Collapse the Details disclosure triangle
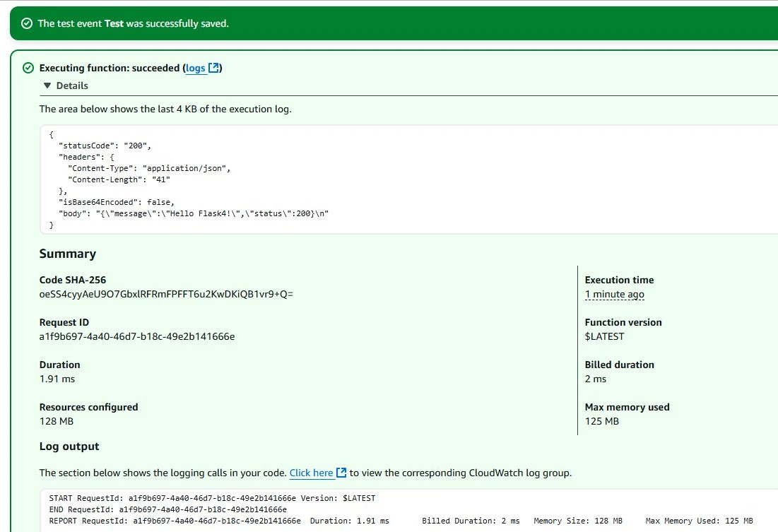The height and width of the screenshot is (532, 778). [x=47, y=85]
